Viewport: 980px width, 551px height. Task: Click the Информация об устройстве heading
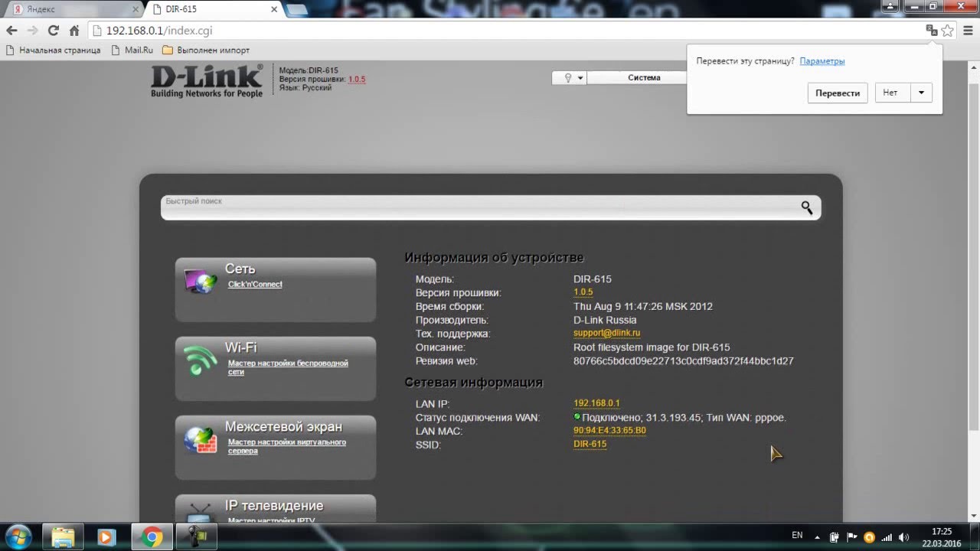click(494, 258)
